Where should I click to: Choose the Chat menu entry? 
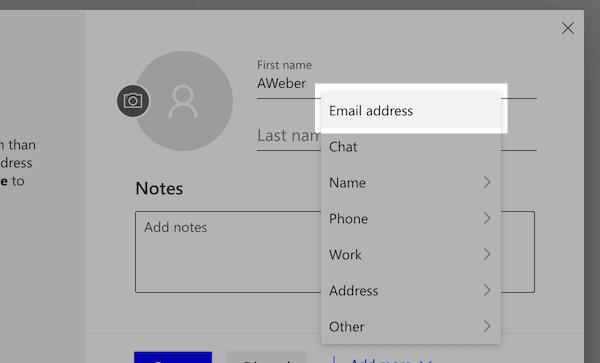(x=411, y=147)
